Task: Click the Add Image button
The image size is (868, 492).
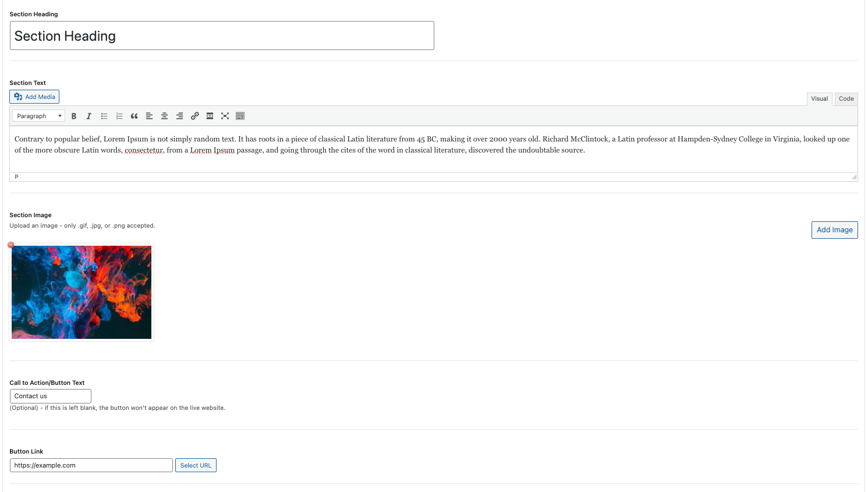Action: click(834, 230)
